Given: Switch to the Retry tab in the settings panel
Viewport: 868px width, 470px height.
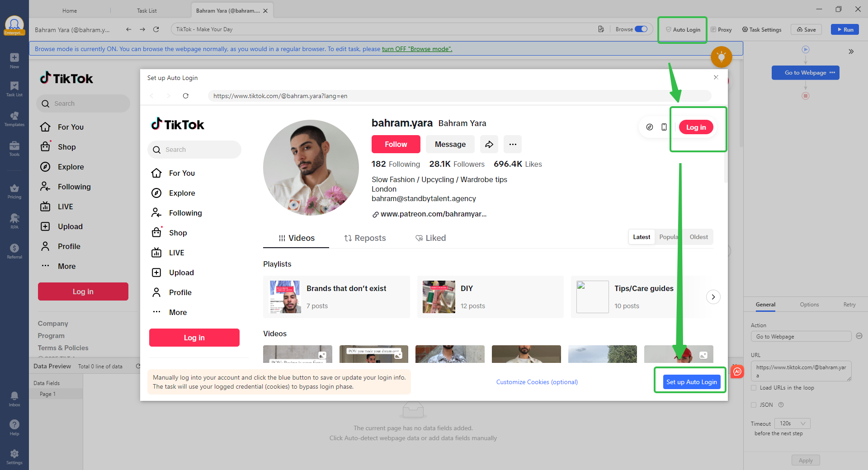Looking at the screenshot, I should point(849,305).
